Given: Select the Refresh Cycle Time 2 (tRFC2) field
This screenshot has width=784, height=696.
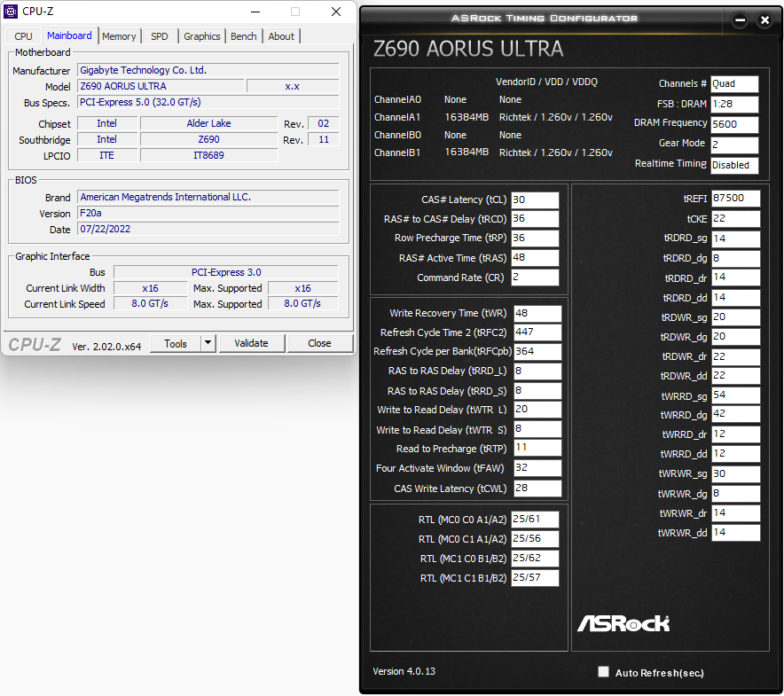Looking at the screenshot, I should [x=537, y=332].
